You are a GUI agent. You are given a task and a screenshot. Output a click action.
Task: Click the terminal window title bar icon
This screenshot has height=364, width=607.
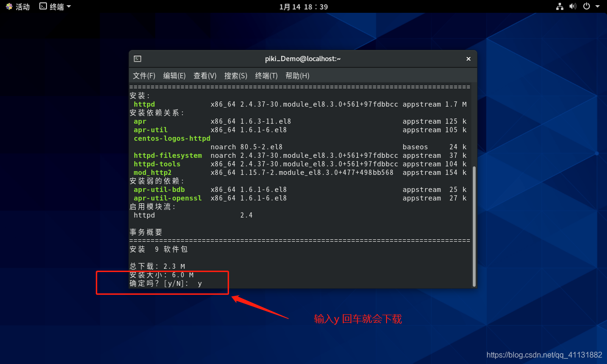[x=138, y=59]
